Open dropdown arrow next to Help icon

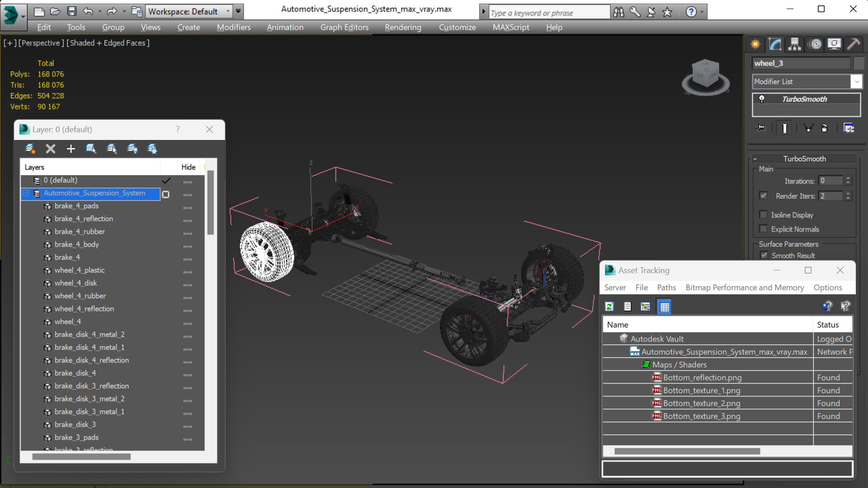(x=702, y=12)
